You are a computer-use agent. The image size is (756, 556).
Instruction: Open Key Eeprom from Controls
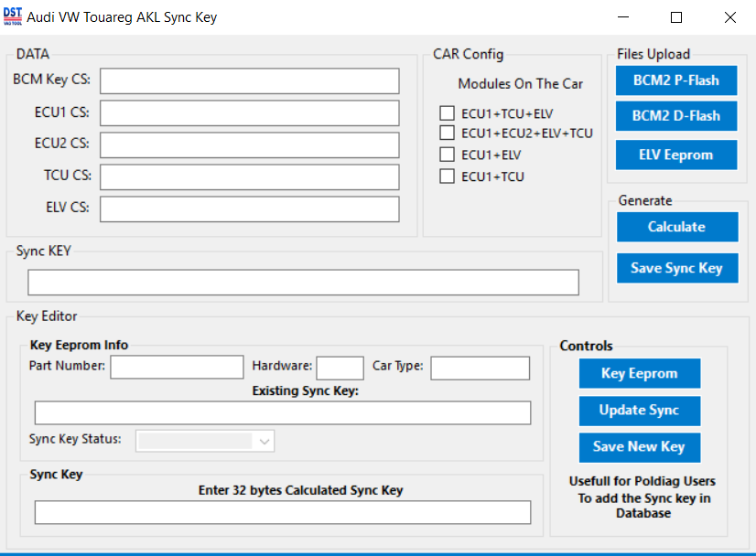coord(640,373)
